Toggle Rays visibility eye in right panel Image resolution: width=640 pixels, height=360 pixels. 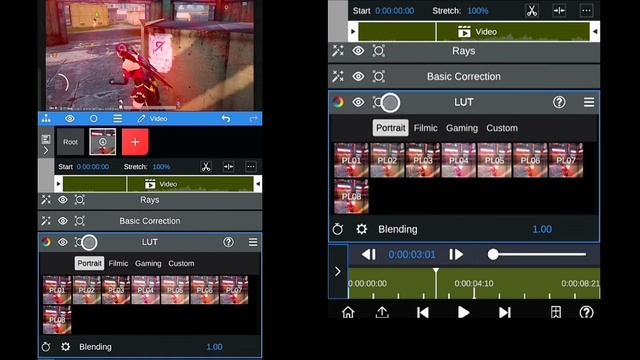pos(358,51)
